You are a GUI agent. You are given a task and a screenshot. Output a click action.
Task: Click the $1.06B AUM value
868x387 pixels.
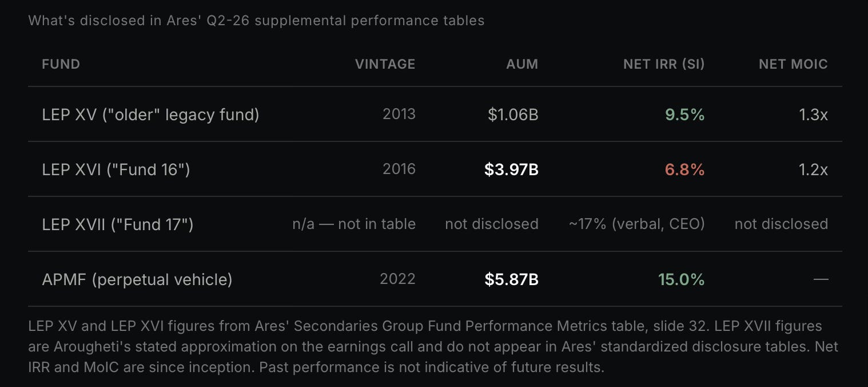(513, 115)
